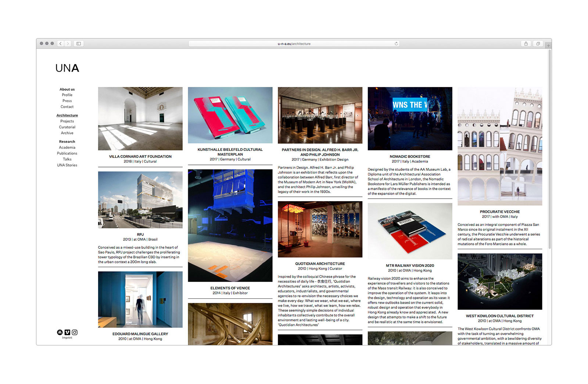Click the Quotidian Architecture exhibition photo
The width and height of the screenshot is (588, 384).
coord(320,229)
